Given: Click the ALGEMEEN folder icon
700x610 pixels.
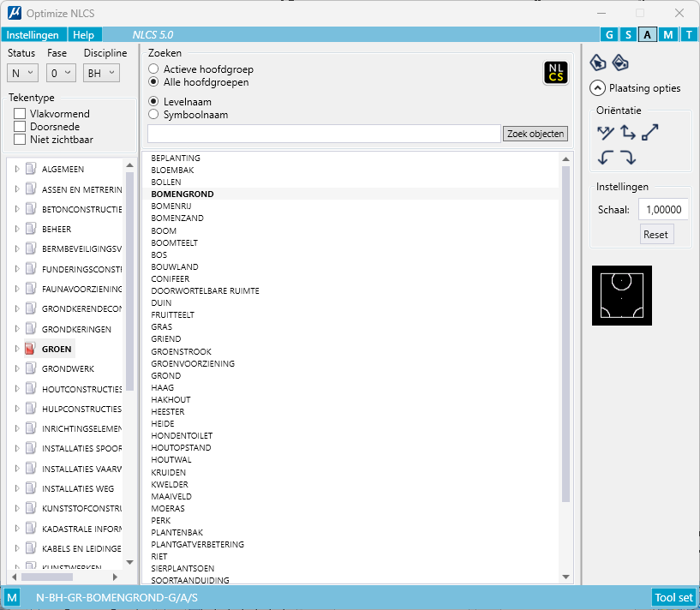Looking at the screenshot, I should [x=30, y=169].
